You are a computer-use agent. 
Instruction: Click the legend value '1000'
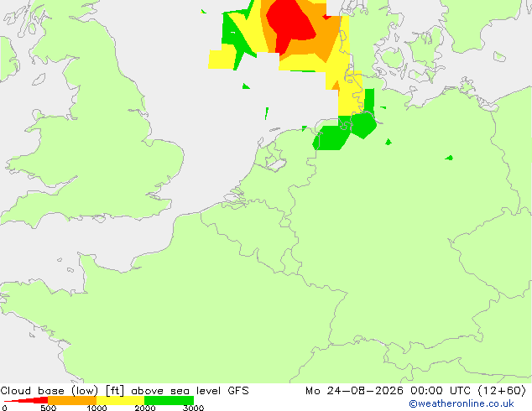pos(96,408)
